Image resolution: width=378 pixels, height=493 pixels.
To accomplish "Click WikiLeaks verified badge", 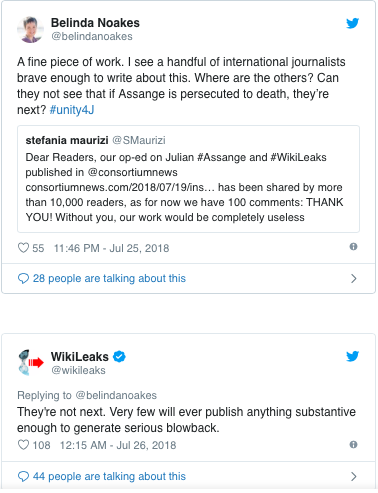I will click(119, 356).
